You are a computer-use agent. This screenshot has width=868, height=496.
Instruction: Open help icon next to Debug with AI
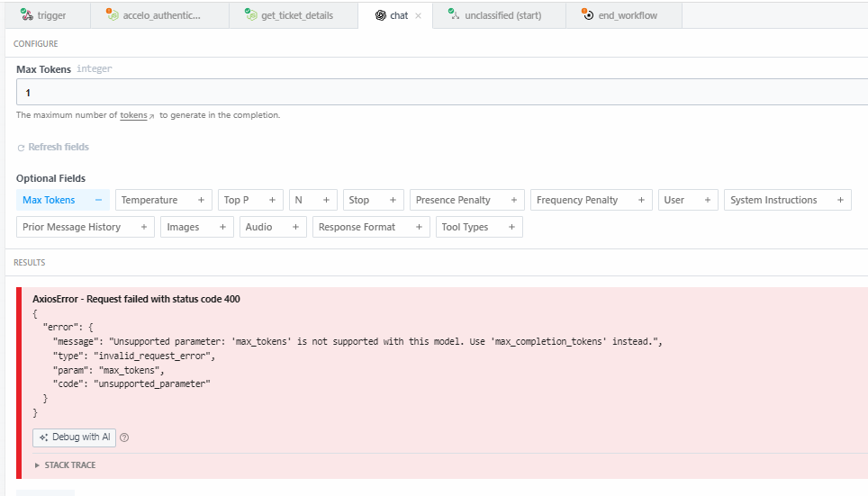124,437
